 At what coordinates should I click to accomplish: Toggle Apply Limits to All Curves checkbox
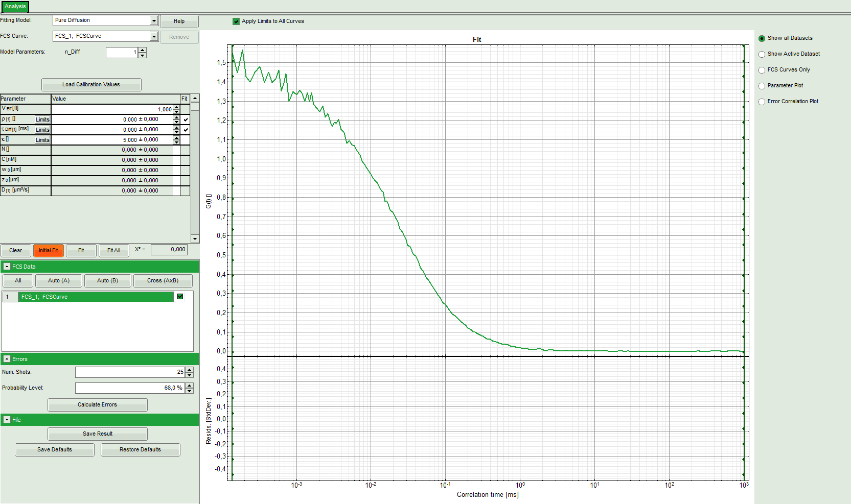click(236, 21)
